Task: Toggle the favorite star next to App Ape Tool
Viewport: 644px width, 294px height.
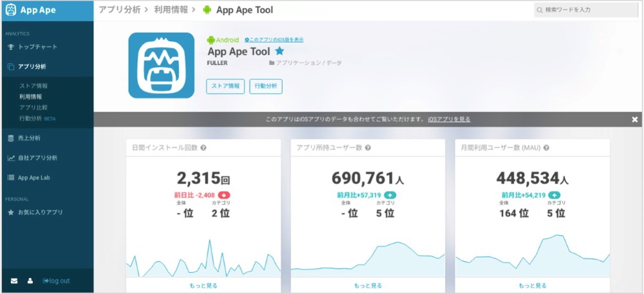Action: pyautogui.click(x=279, y=51)
